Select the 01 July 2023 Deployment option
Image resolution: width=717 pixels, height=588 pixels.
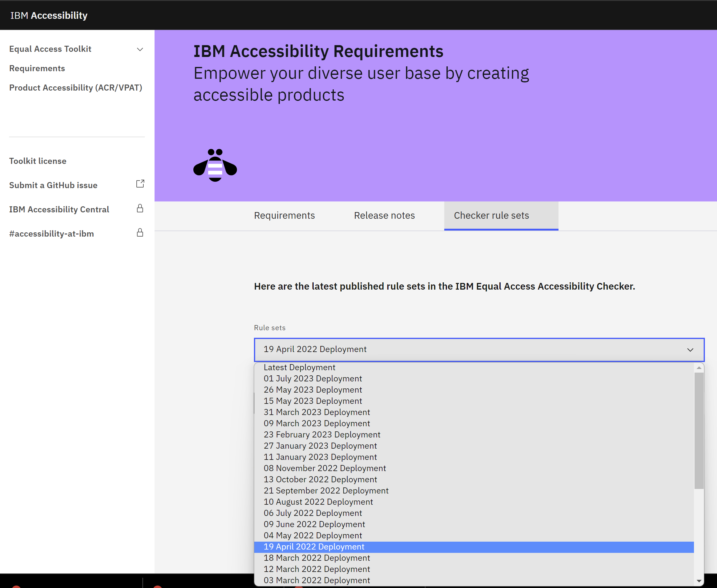(x=313, y=378)
